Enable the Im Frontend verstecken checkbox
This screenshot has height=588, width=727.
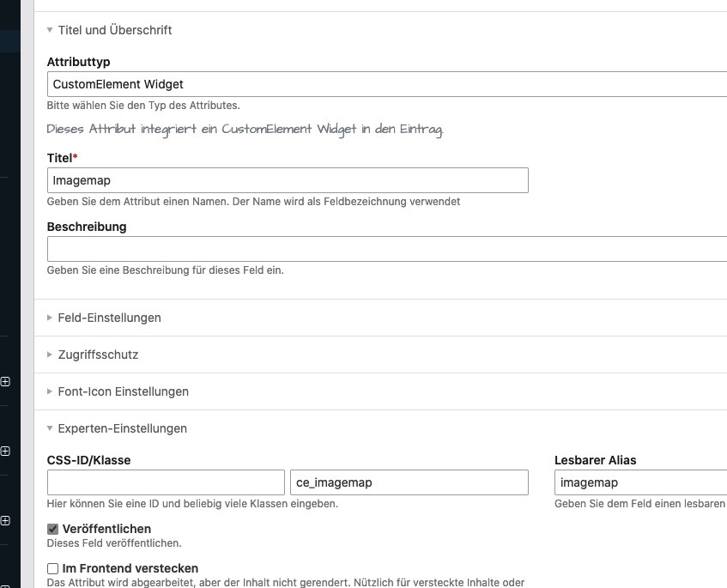pos(52,569)
